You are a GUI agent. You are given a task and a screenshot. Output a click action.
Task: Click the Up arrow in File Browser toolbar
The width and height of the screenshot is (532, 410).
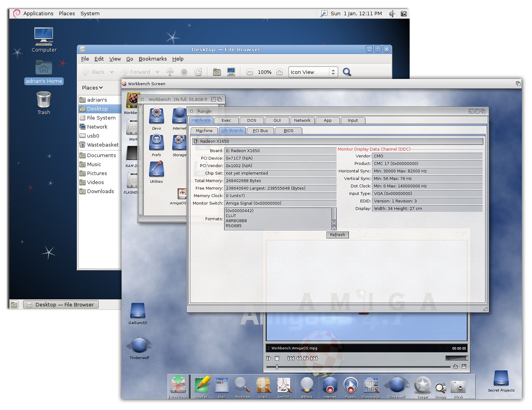(x=170, y=72)
